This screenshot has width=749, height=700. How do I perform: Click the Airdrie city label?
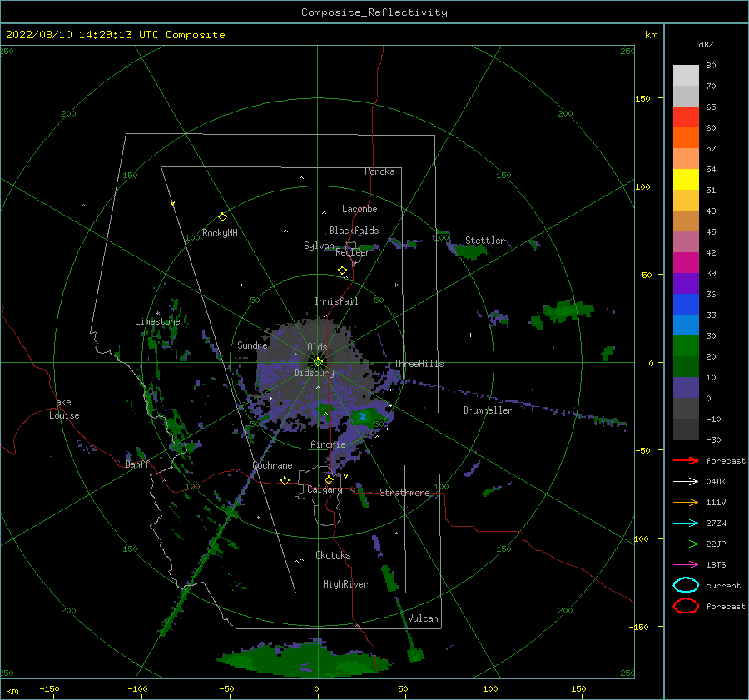click(328, 444)
